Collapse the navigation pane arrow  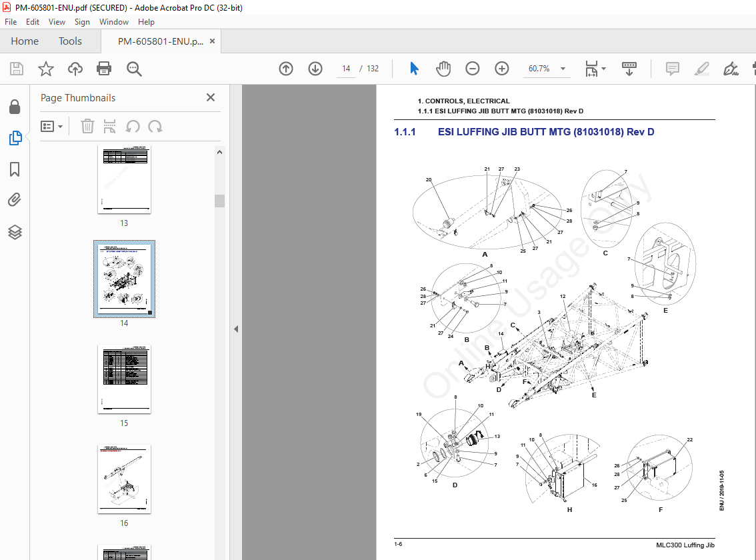click(236, 329)
